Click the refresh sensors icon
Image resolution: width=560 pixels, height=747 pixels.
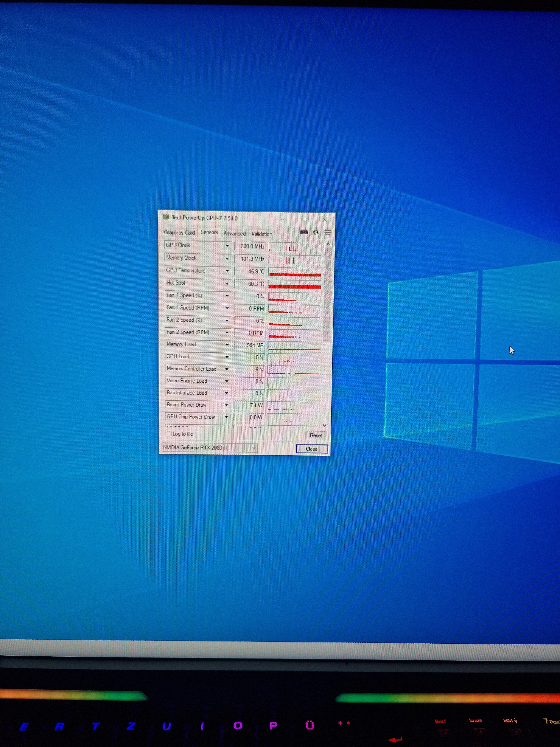click(x=316, y=232)
